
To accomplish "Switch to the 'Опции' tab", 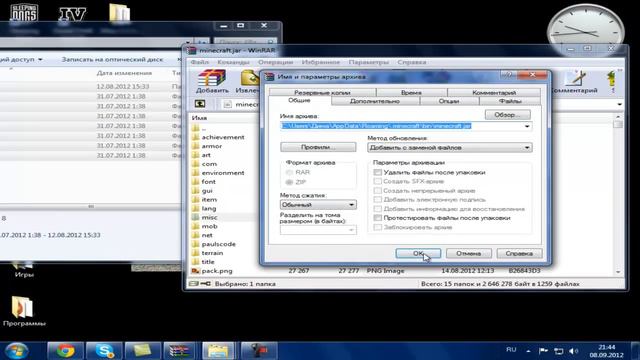I will pos(449,101).
